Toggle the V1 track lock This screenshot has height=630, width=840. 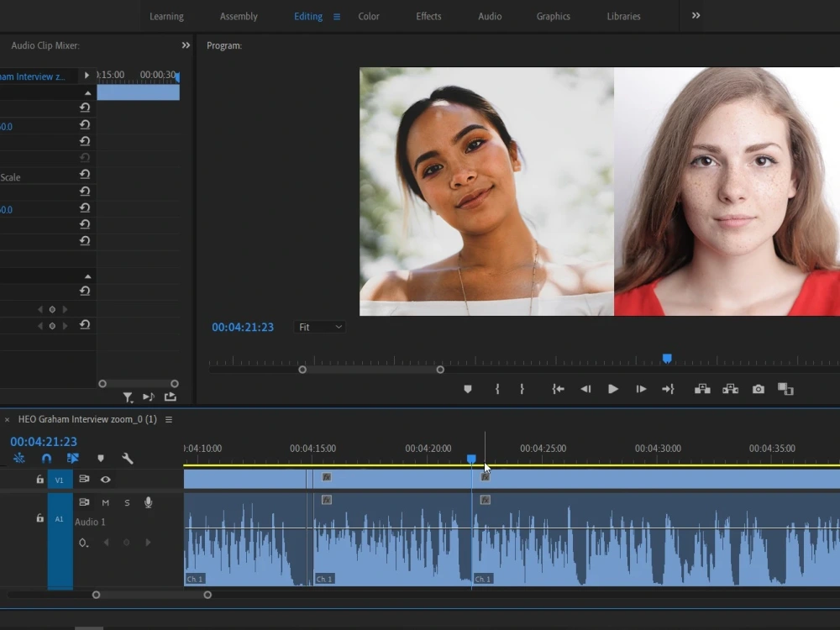click(39, 480)
